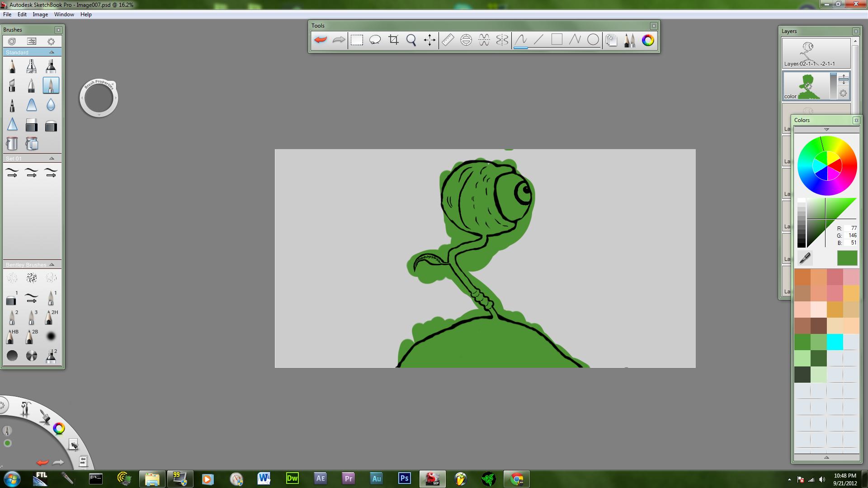Collapse the color wheel section arrow
Screen dimensions: 868x488
[x=826, y=130]
